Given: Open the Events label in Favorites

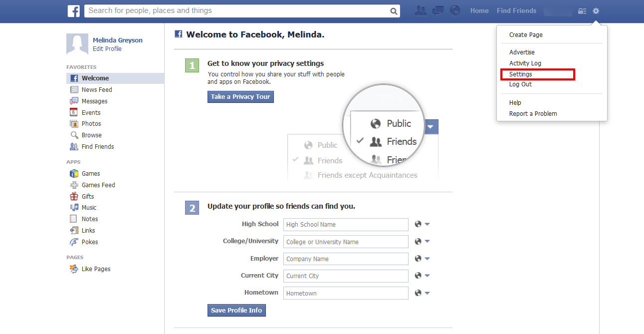Looking at the screenshot, I should tap(91, 113).
